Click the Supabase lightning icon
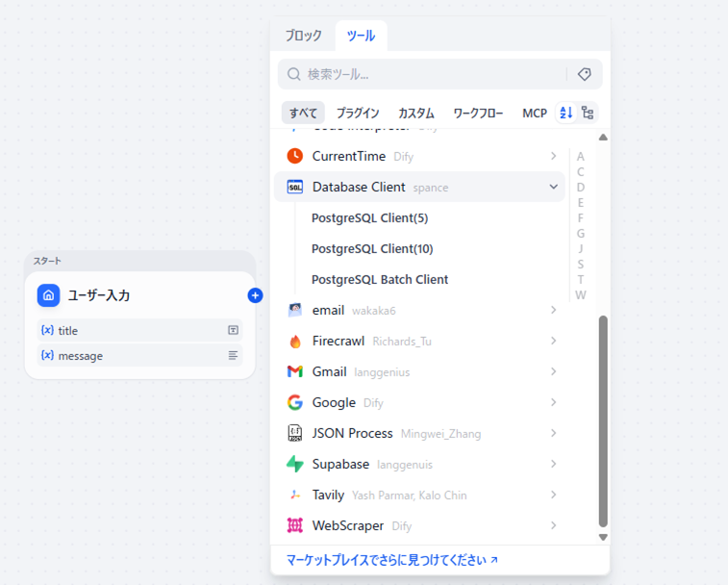Viewport: 728px width, 585px height. click(295, 464)
